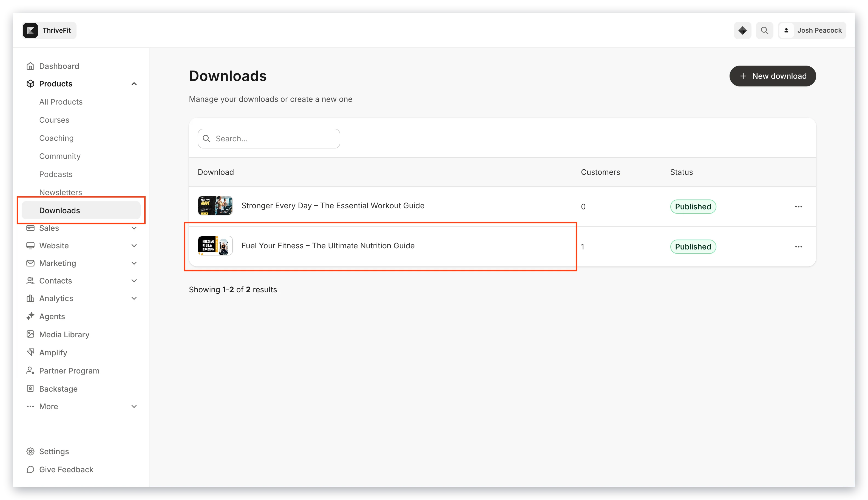Expand the Marketing section chevron
Viewport: 868px width, 500px height.
click(134, 263)
